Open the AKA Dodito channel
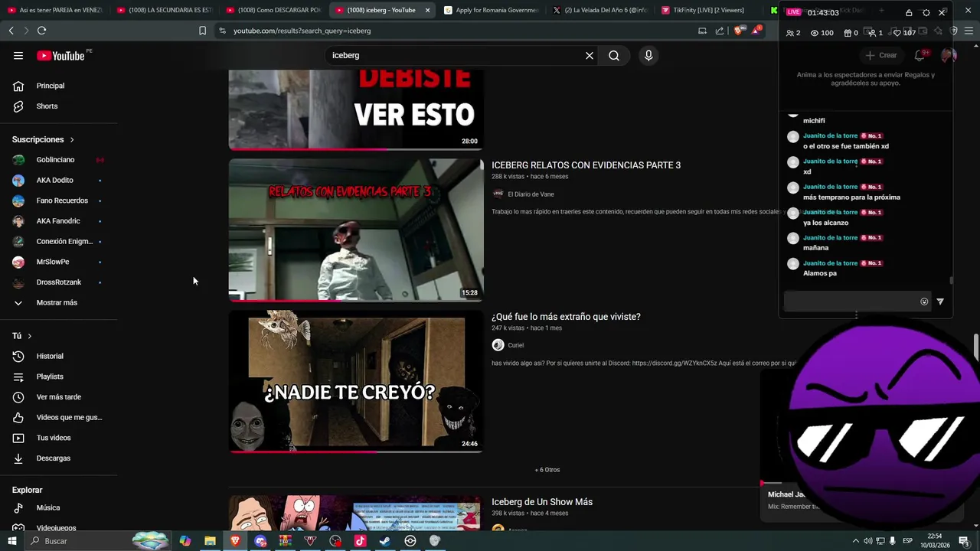Image resolution: width=980 pixels, height=551 pixels. pos(55,181)
